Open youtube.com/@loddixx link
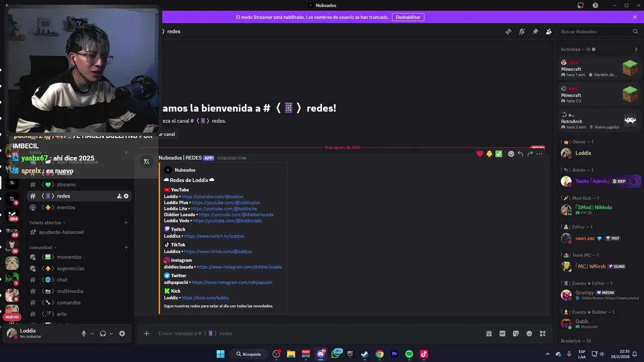644x362 pixels. point(212,197)
